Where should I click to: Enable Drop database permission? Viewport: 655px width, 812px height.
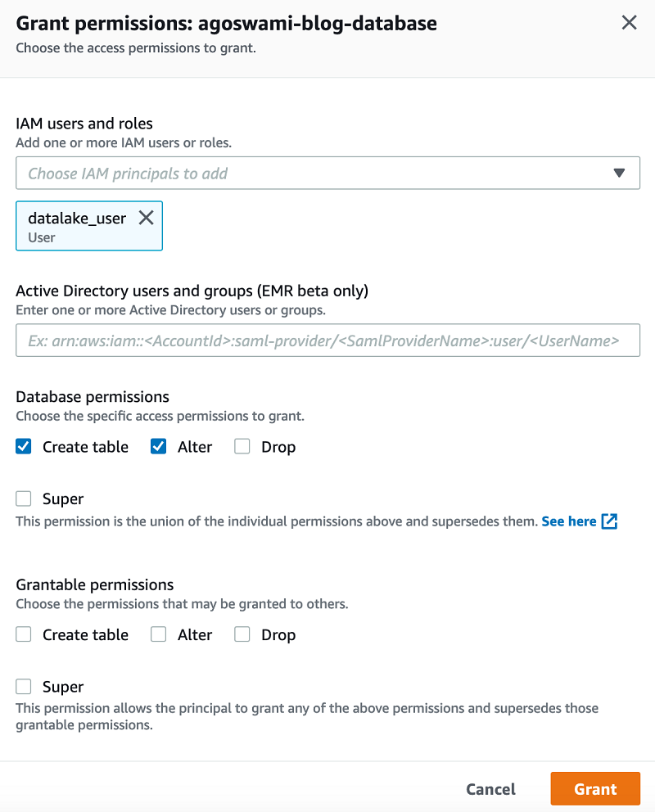pyautogui.click(x=242, y=447)
